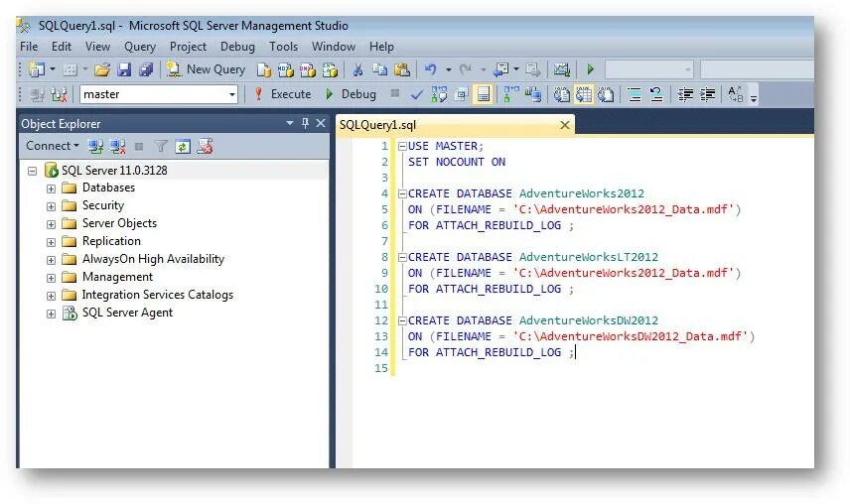Image resolution: width=850 pixels, height=504 pixels.
Task: Click the Decrease Indent icon
Action: tap(685, 94)
